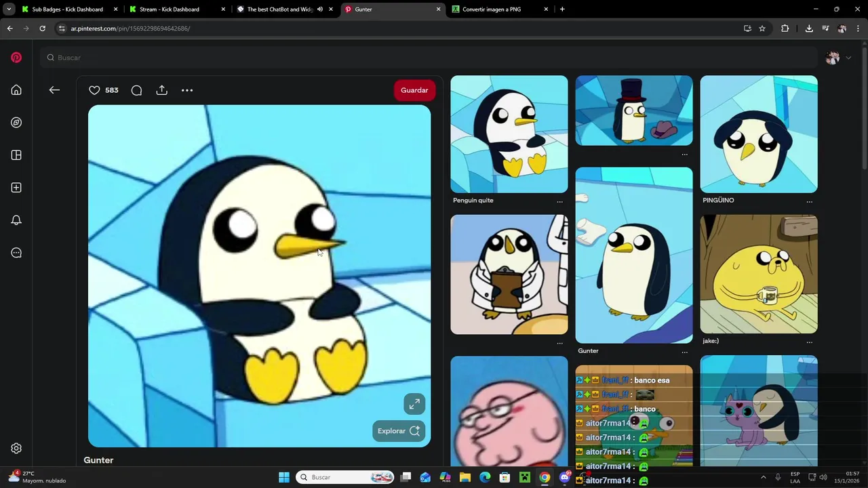Screen dimensions: 868x488
Task: Open Microsoft Edge from taskbar
Action: tap(485, 477)
